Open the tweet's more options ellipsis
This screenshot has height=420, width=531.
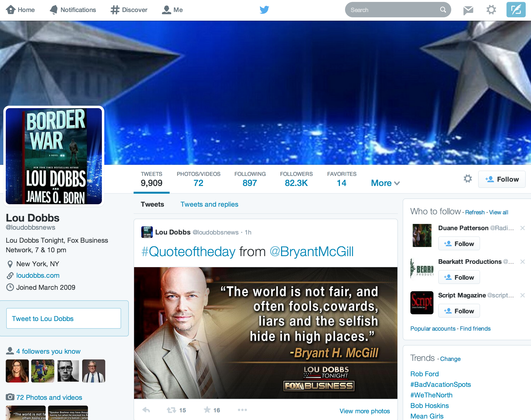tap(242, 410)
